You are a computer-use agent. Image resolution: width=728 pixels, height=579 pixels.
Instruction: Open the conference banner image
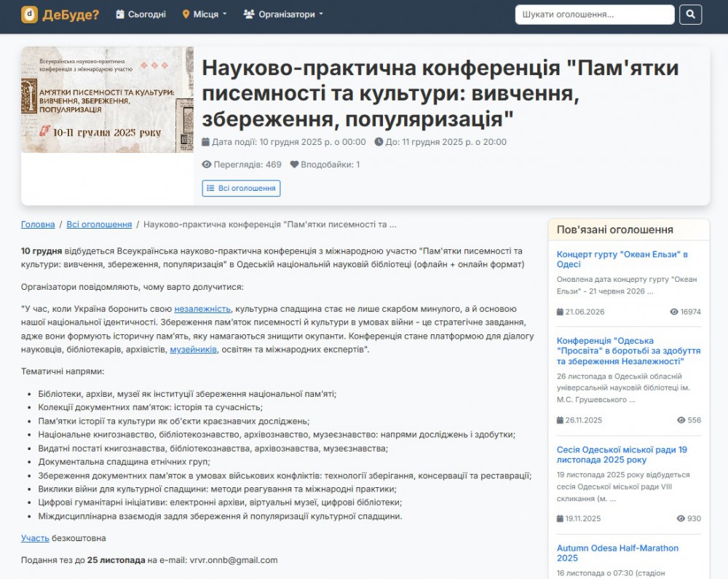[x=107, y=100]
